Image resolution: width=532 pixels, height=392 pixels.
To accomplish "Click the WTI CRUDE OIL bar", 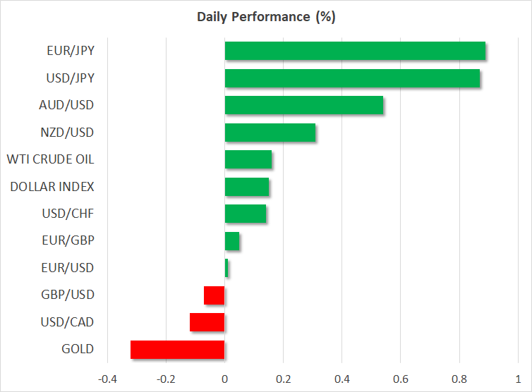I will click(x=248, y=159).
